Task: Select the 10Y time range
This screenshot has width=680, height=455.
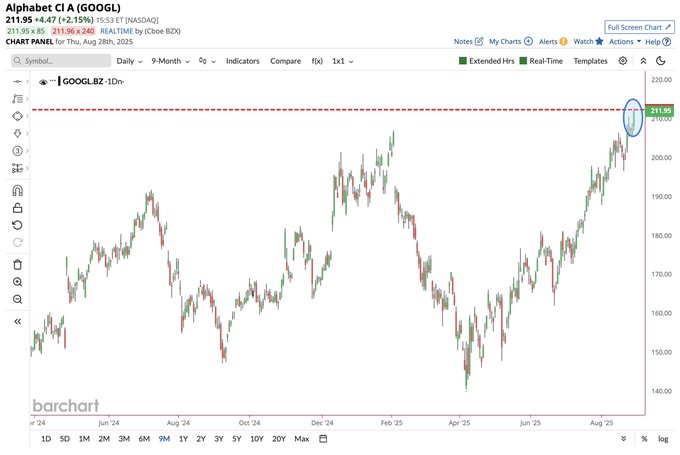Action: coord(257,439)
